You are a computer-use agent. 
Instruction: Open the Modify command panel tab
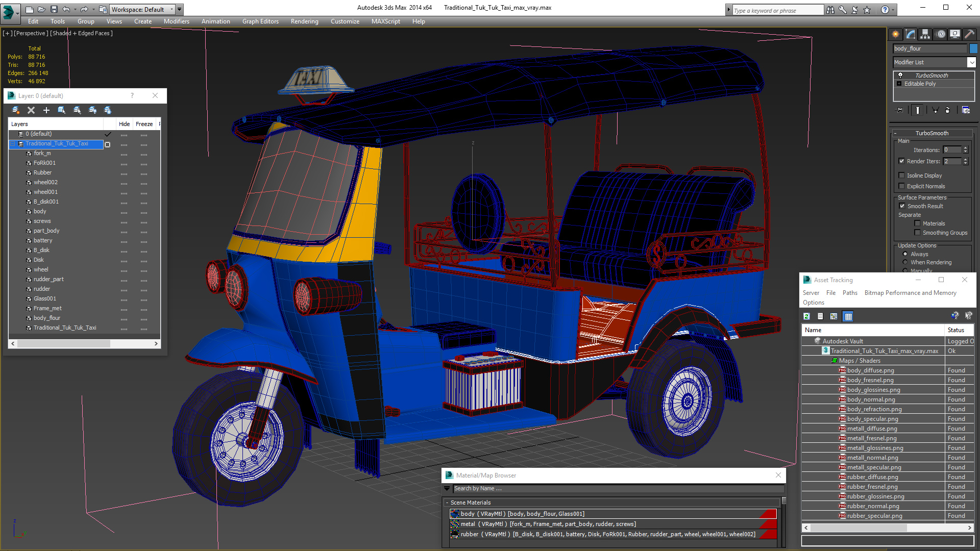tap(911, 34)
